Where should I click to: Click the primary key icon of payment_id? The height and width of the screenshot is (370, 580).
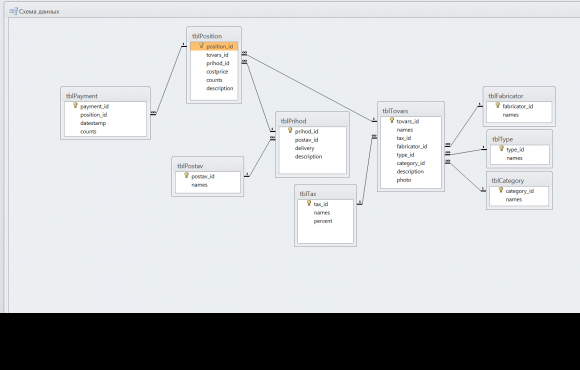tap(75, 105)
